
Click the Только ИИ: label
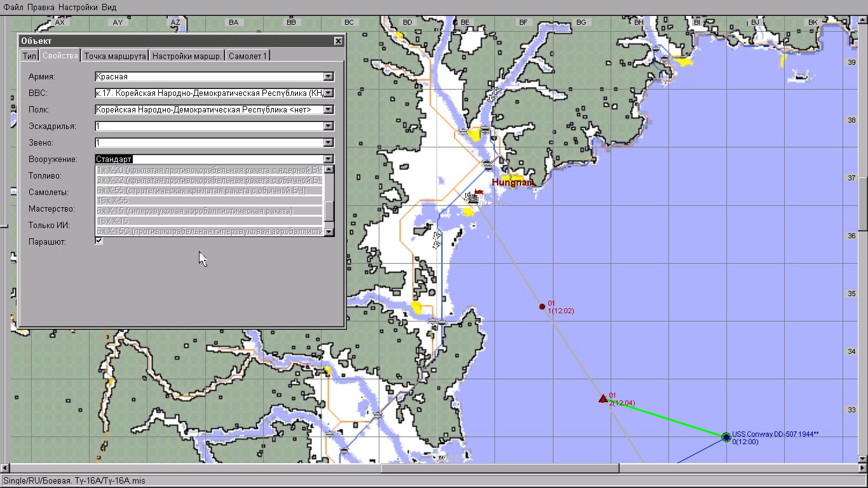[49, 225]
